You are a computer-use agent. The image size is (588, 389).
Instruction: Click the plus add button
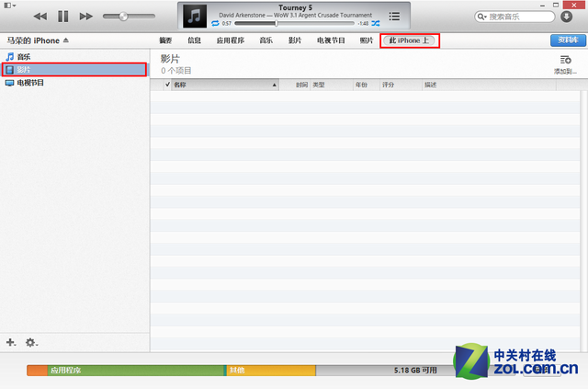[11, 342]
